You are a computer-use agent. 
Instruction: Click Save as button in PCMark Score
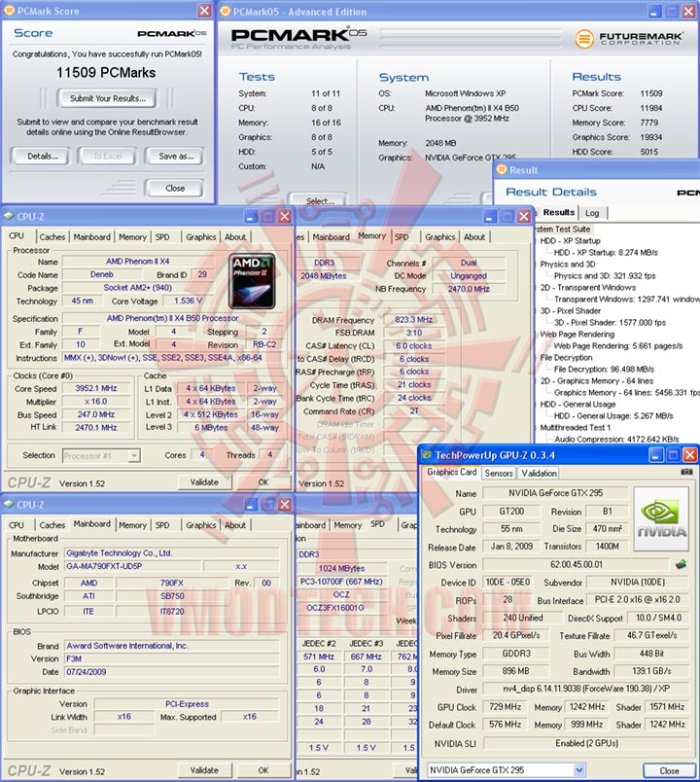(176, 156)
